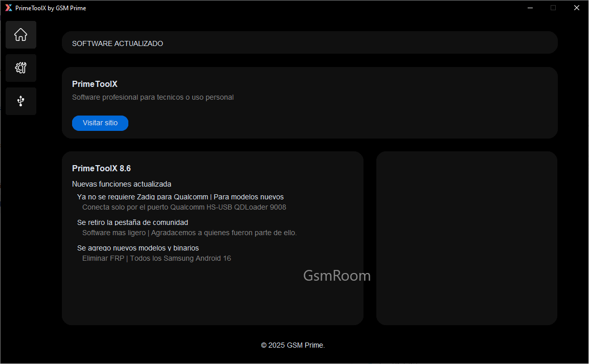Click the "Software mas ligero" description line
589x364 pixels.
[x=189, y=233]
